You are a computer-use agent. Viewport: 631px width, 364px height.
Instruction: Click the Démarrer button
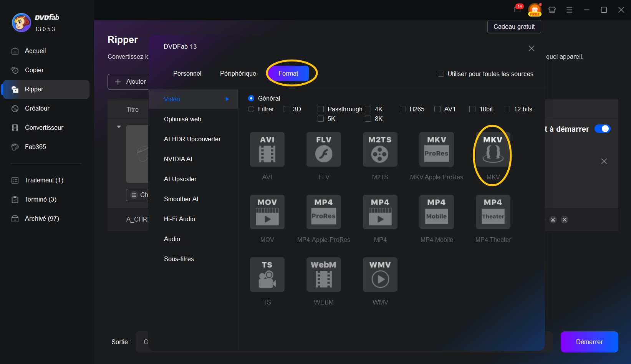click(589, 342)
